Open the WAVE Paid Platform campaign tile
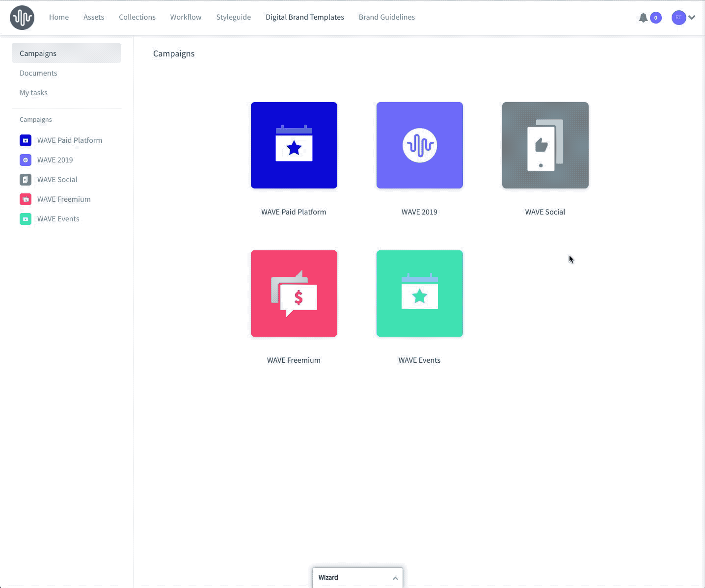Viewport: 705px width, 588px height. 294,145
